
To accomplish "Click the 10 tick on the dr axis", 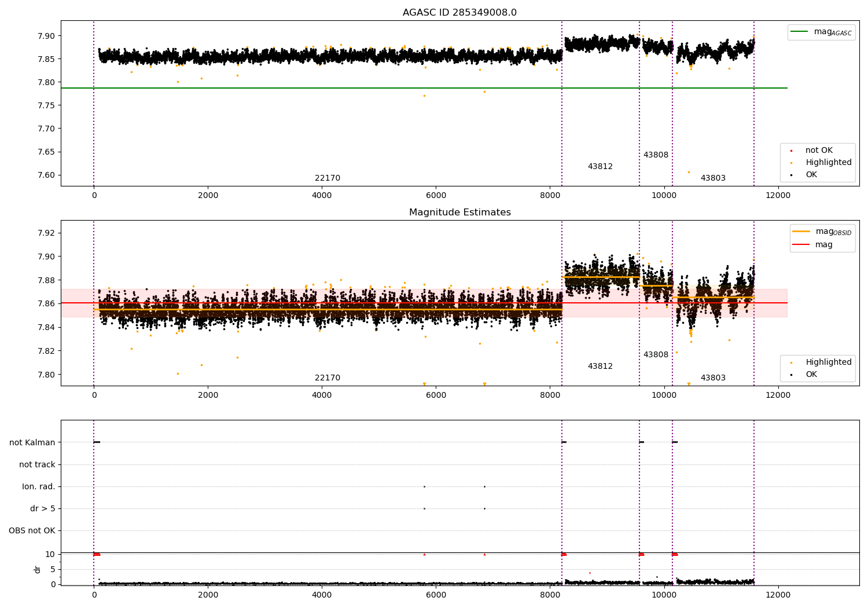I will click(50, 555).
